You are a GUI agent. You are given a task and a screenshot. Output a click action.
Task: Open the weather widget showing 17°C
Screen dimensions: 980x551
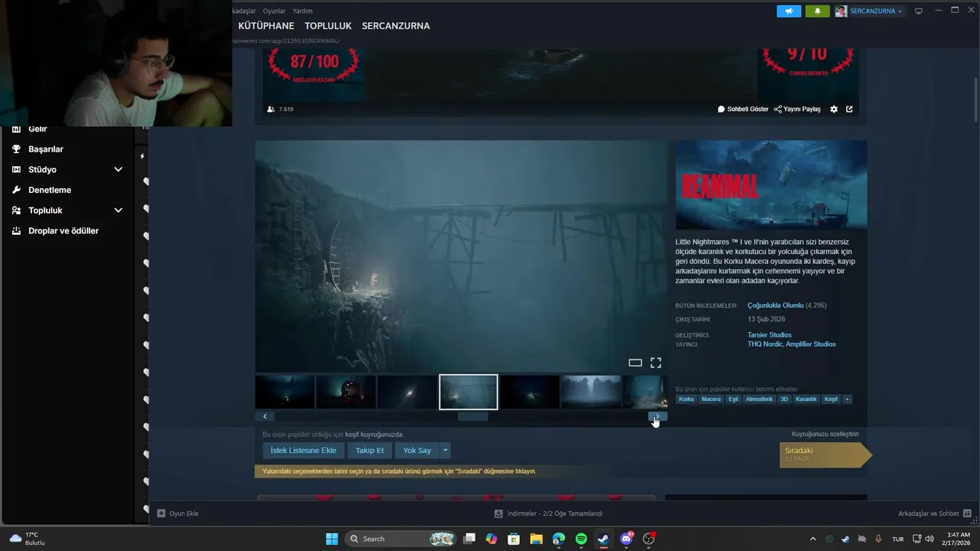tap(28, 539)
